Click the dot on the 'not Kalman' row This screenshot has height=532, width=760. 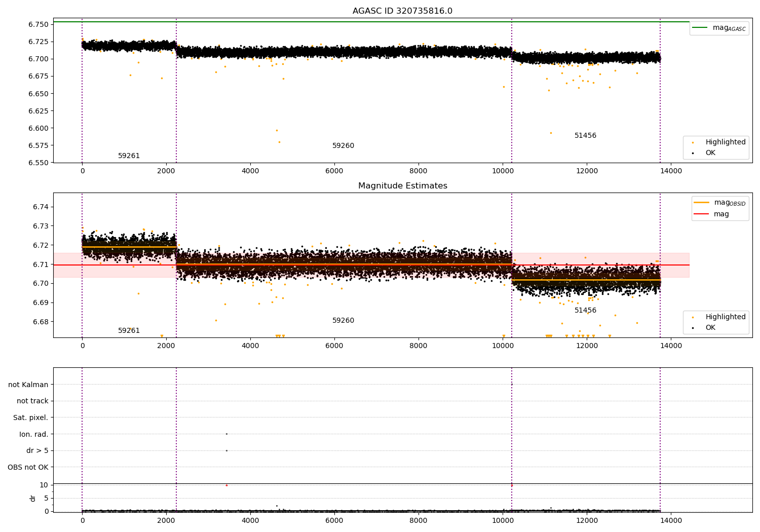tap(512, 385)
